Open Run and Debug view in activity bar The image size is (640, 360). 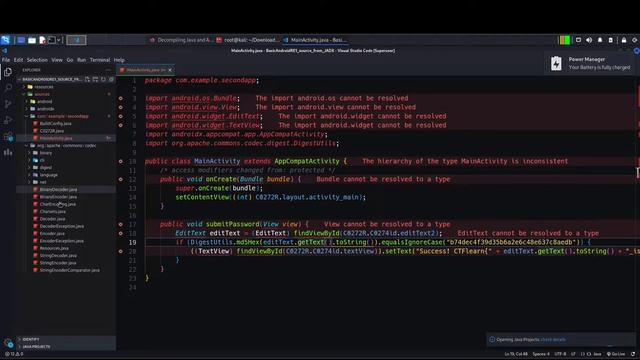click(8, 120)
